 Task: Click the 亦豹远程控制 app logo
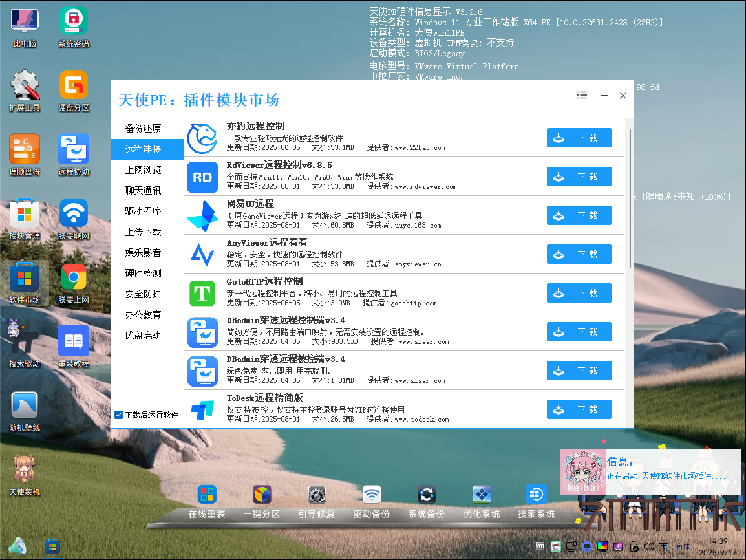[202, 138]
